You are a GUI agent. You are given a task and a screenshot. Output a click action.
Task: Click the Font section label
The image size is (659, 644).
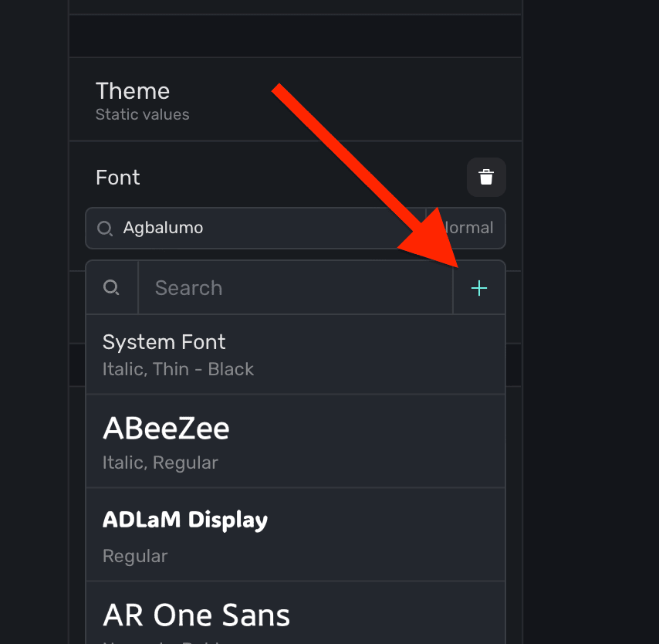click(x=118, y=178)
